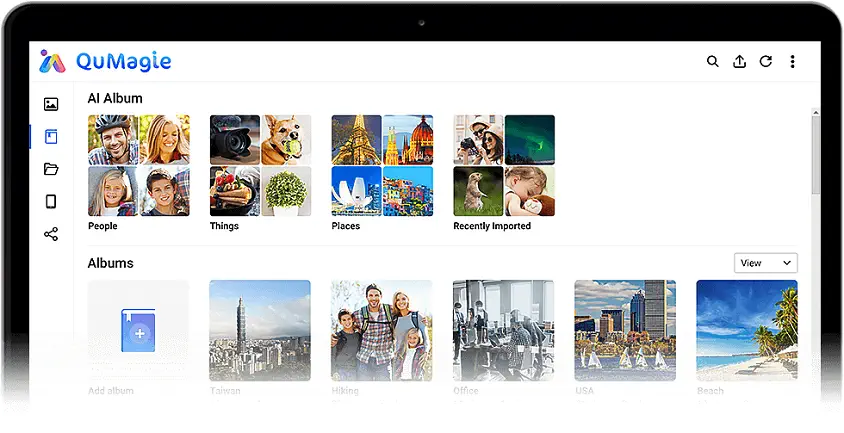Open the Hiking album thumbnail

click(x=382, y=330)
